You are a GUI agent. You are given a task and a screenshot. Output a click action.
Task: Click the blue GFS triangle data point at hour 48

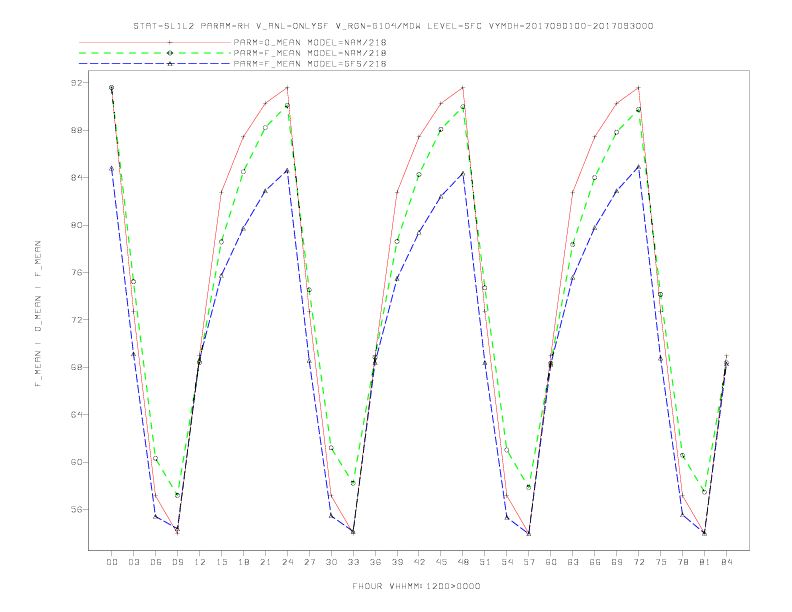coord(463,173)
